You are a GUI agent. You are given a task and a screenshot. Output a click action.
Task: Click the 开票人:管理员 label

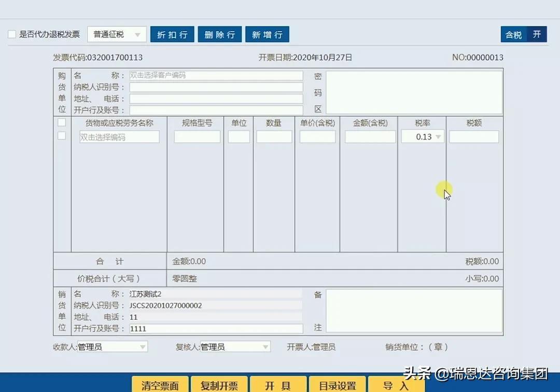(311, 347)
